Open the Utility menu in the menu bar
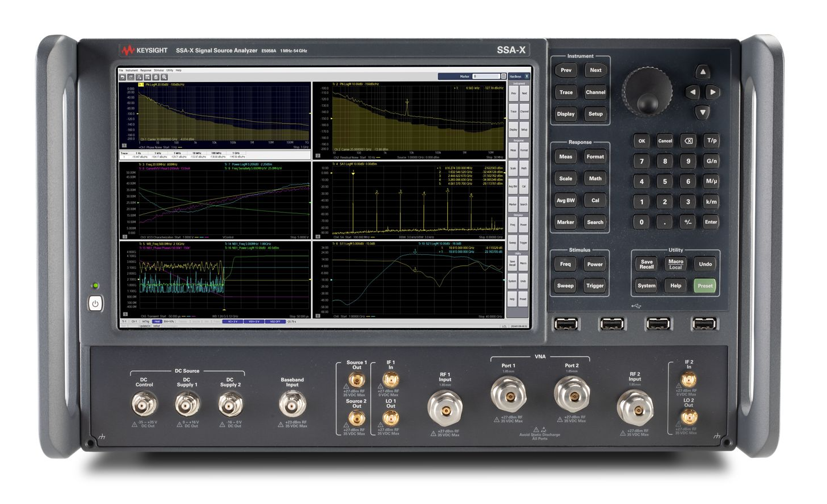 point(169,70)
